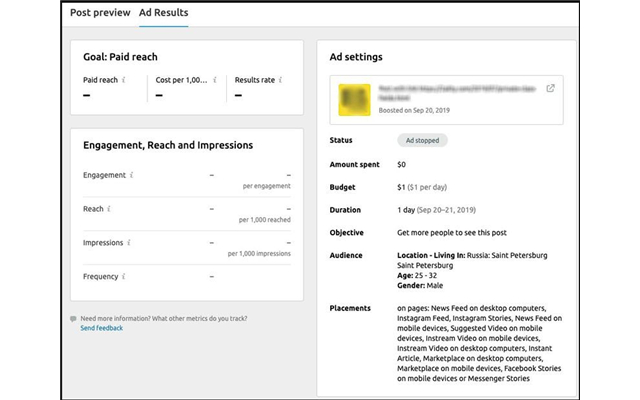The width and height of the screenshot is (640, 400).
Task: Click the Engagement, Reach and Impressions heading
Action: [168, 145]
